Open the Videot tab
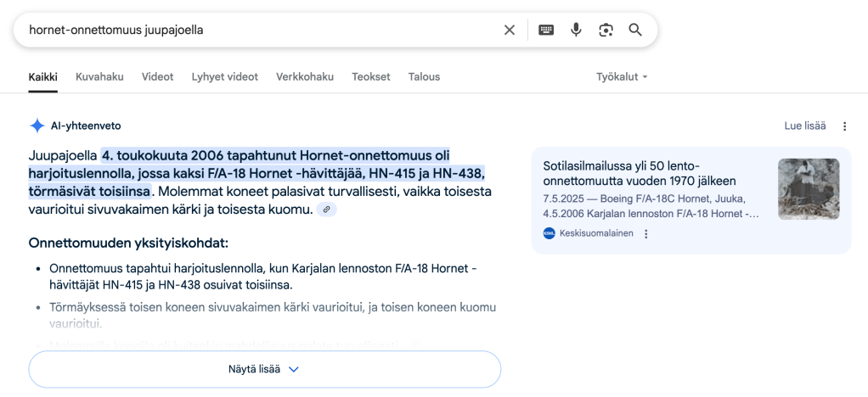The width and height of the screenshot is (868, 397). coord(157,76)
